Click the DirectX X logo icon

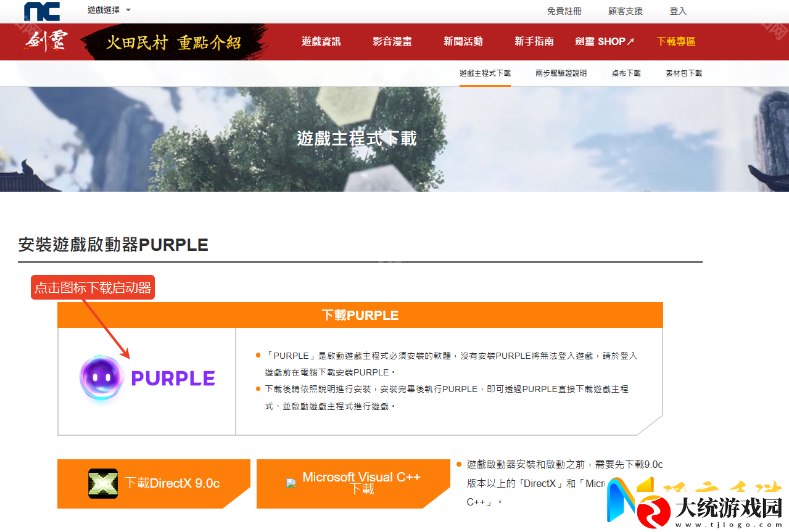(103, 483)
